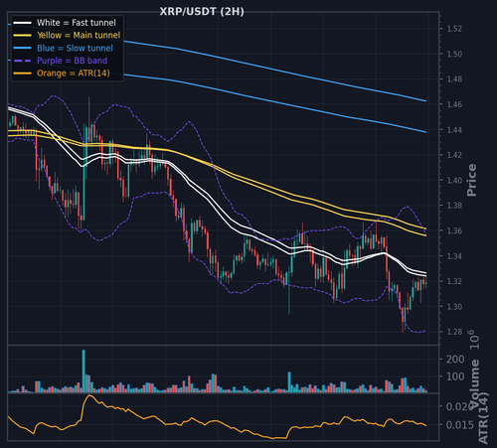Click the peak of the orange ATR curve
Screen dimensions: 497x448
click(88, 395)
